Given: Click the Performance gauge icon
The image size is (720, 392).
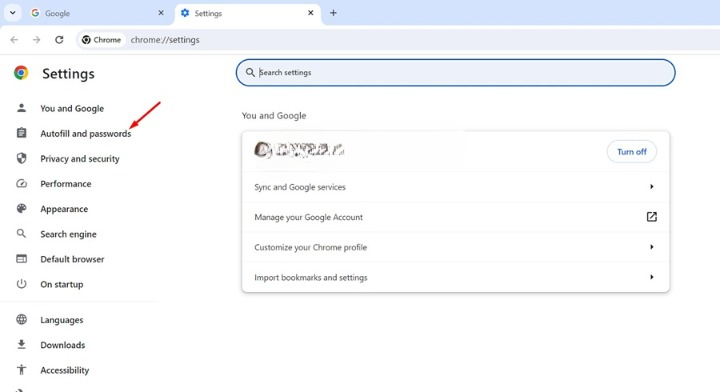Looking at the screenshot, I should [x=21, y=184].
